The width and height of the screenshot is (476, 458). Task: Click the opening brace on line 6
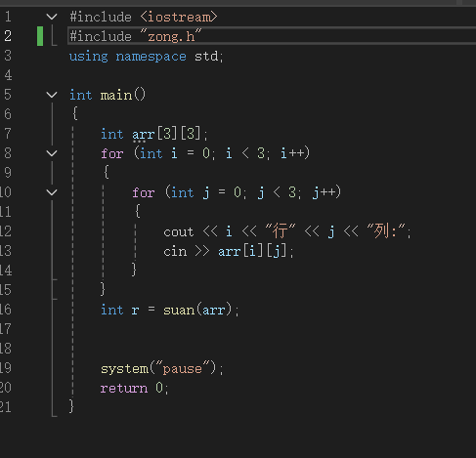75,113
